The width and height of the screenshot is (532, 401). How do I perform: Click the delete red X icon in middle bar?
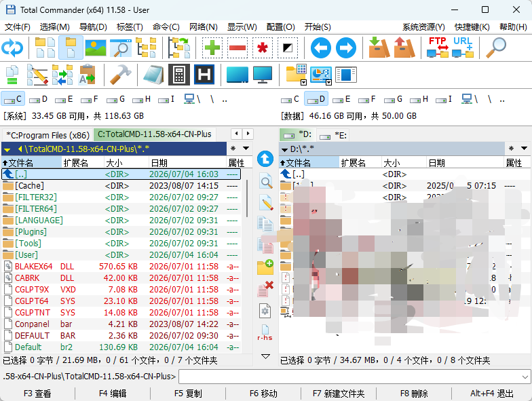[x=265, y=289]
